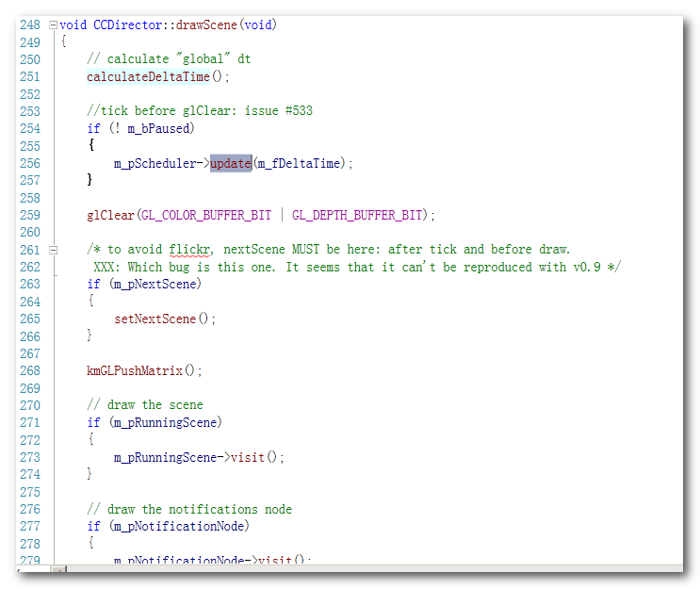Click m_pScheduler pointer on line 256
700x589 pixels.
click(x=155, y=163)
